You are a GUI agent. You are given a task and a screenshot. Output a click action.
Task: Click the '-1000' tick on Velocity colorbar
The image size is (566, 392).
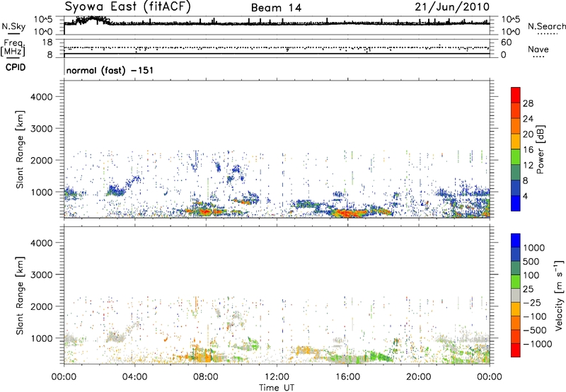(538, 344)
